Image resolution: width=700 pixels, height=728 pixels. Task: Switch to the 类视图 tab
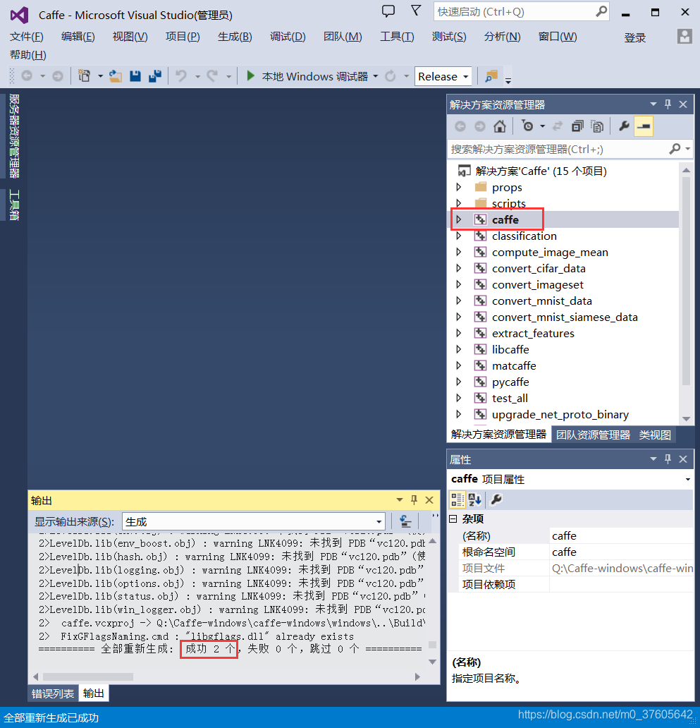[x=655, y=435]
